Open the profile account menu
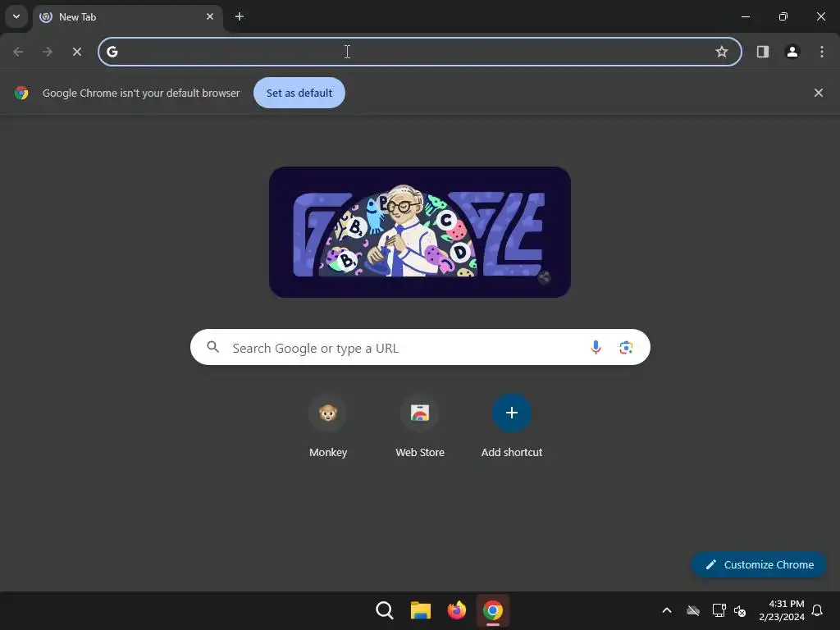 [x=792, y=52]
